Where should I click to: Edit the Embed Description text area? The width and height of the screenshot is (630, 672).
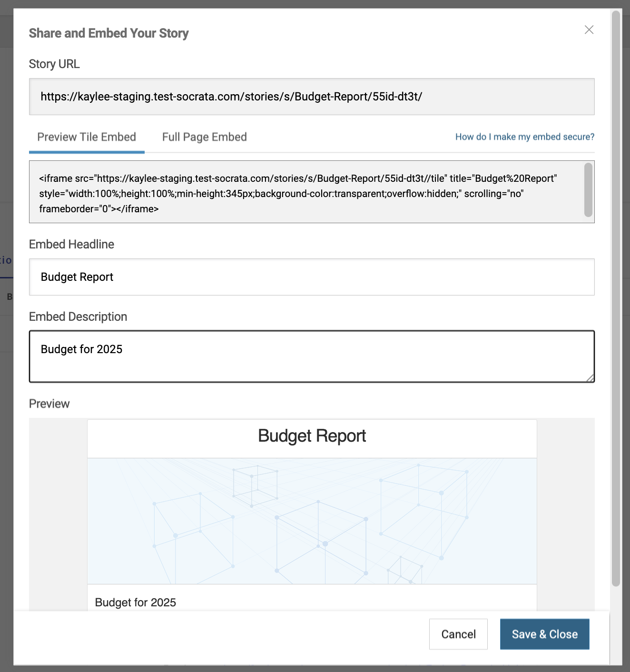[x=312, y=356]
